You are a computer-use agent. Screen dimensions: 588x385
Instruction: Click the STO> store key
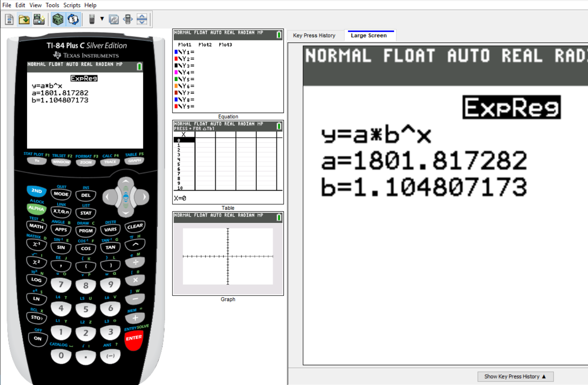(x=37, y=317)
